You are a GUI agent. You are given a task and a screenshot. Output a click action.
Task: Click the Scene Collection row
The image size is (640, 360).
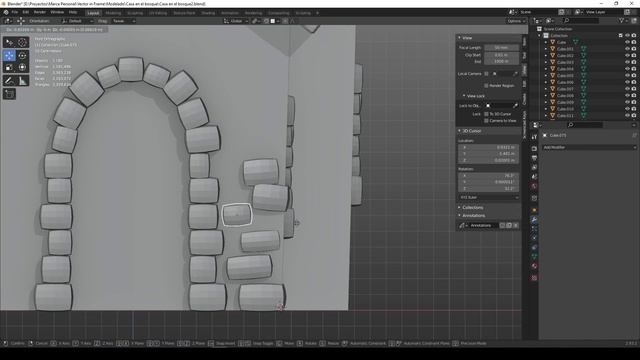point(558,29)
